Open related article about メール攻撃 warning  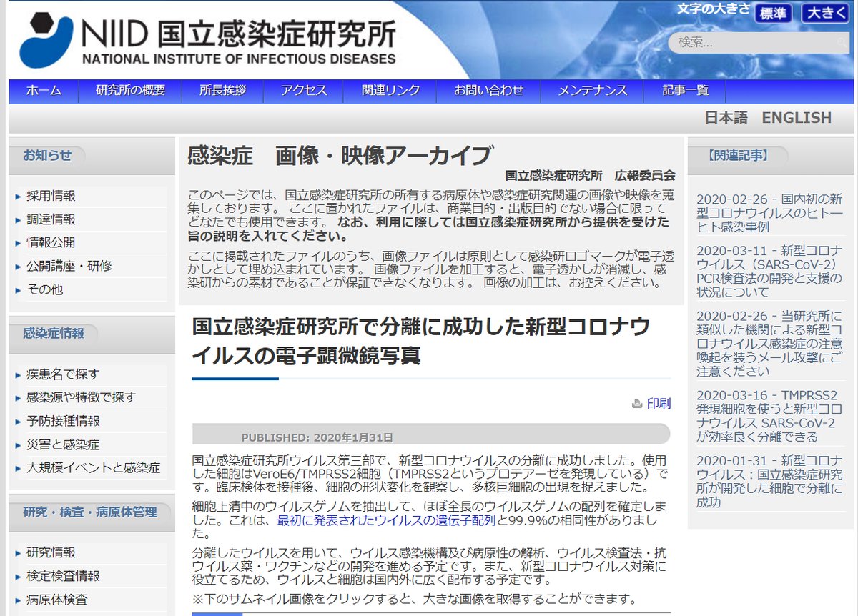(x=769, y=344)
